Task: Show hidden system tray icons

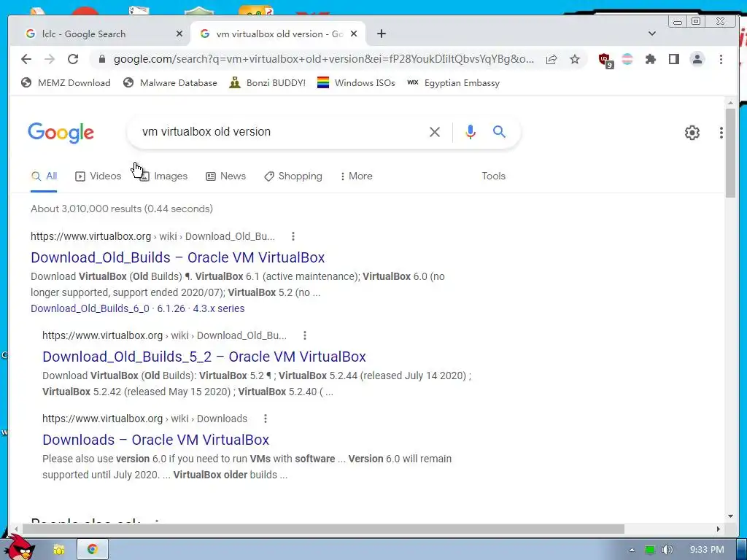Action: (632, 550)
